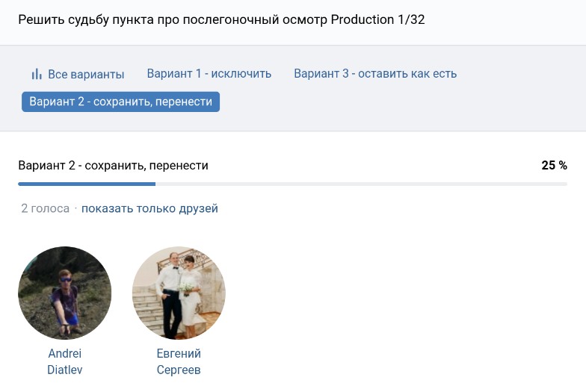Click the first name Andrei under avatar
Screen dimensions: 586x392
click(x=64, y=354)
